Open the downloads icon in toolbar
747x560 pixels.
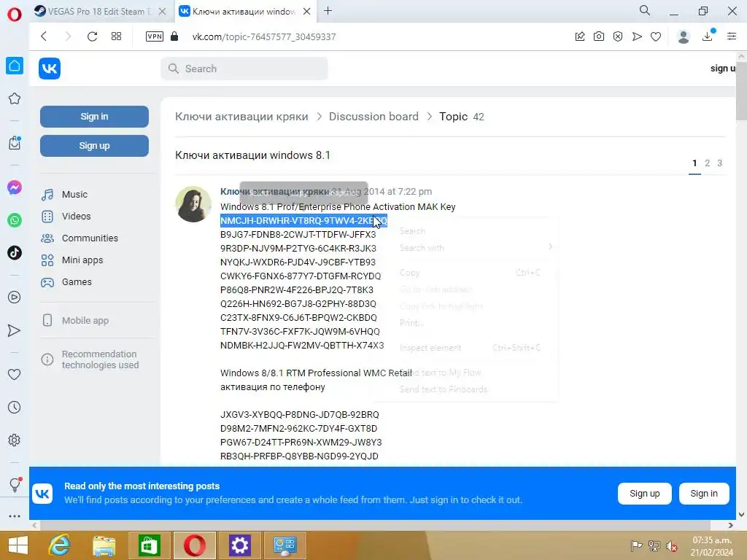708,36
